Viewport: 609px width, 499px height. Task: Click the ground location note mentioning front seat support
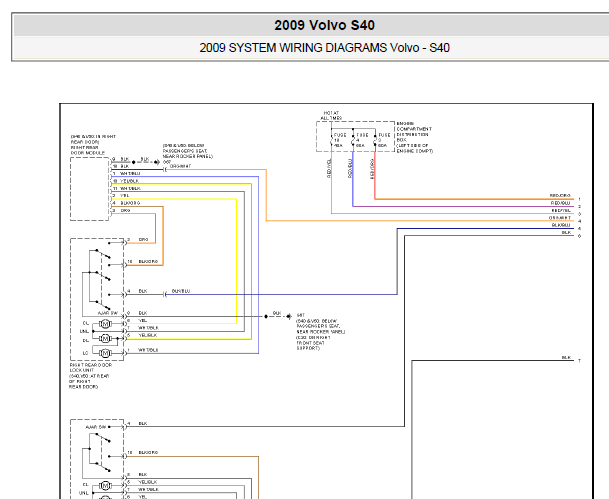tap(320, 332)
